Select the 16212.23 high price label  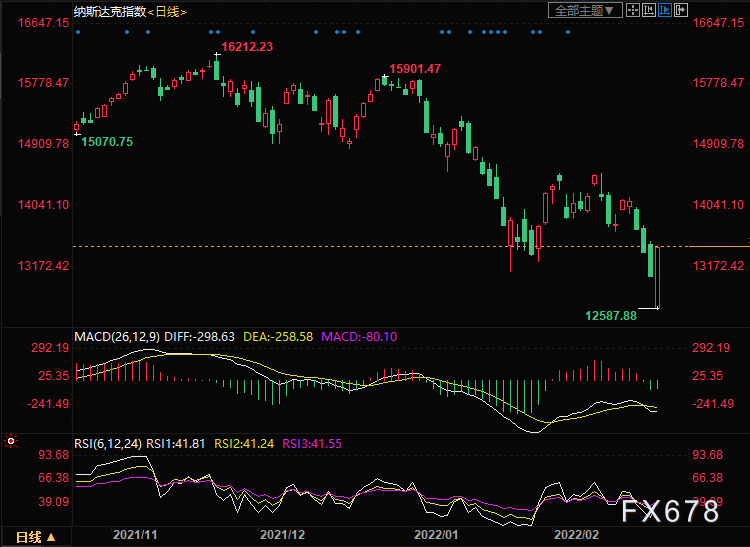coord(247,47)
